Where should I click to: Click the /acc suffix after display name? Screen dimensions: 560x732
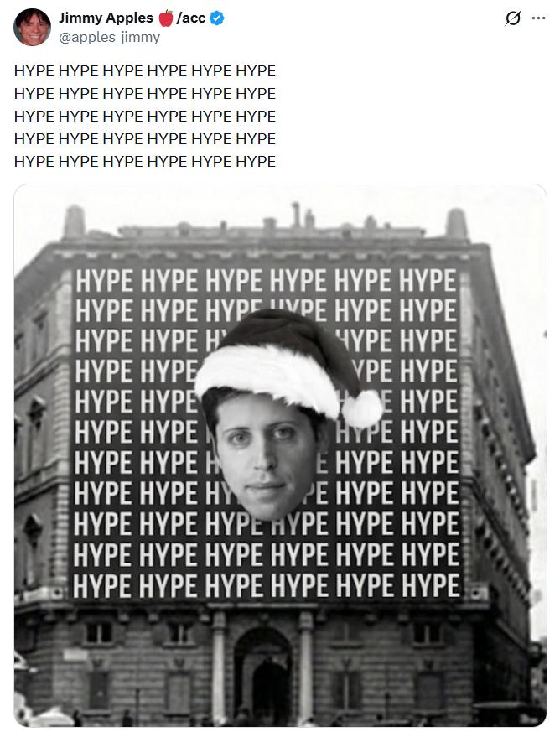[191, 18]
